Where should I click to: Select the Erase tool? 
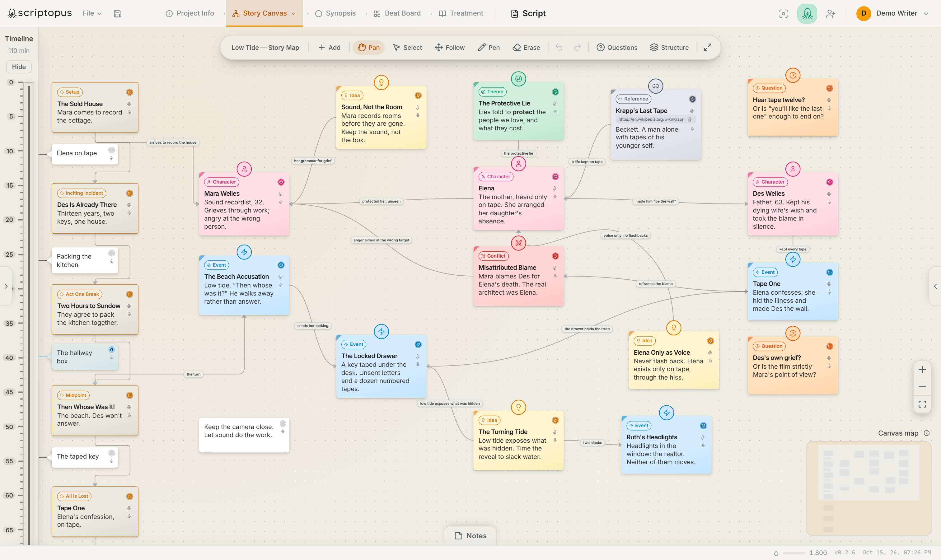tap(526, 48)
